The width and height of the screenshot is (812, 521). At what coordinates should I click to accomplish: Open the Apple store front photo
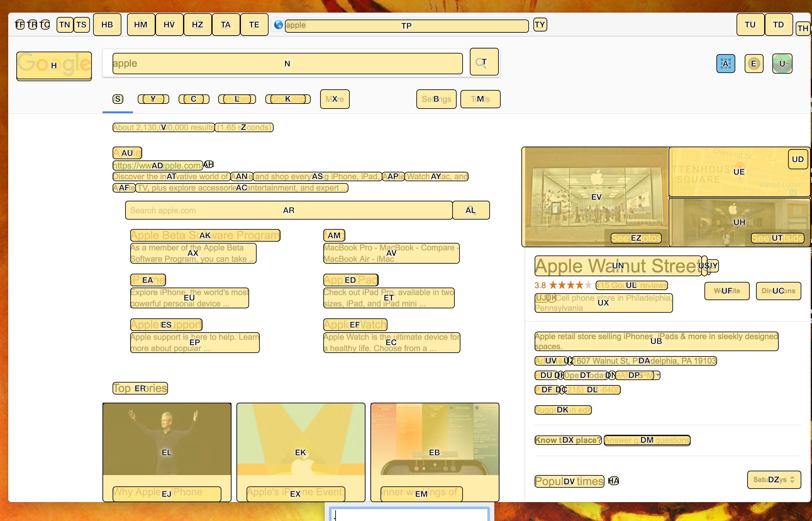coord(596,197)
